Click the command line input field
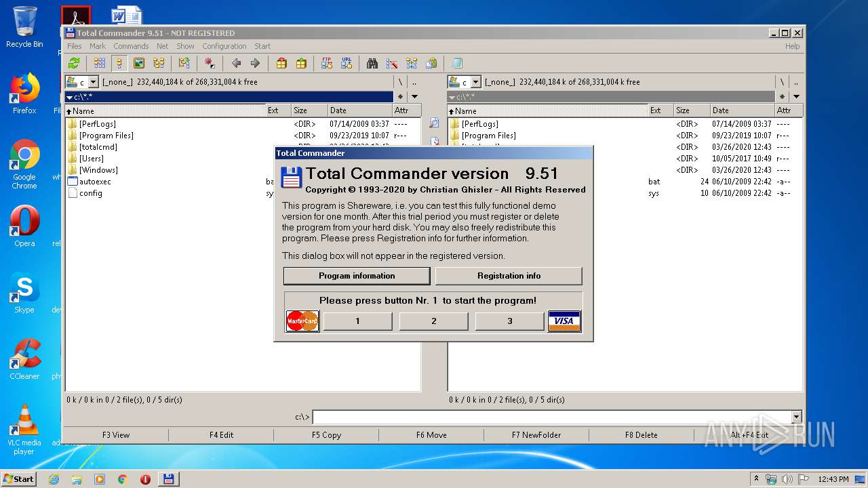Screen dimensions: 868x488 click(x=551, y=417)
